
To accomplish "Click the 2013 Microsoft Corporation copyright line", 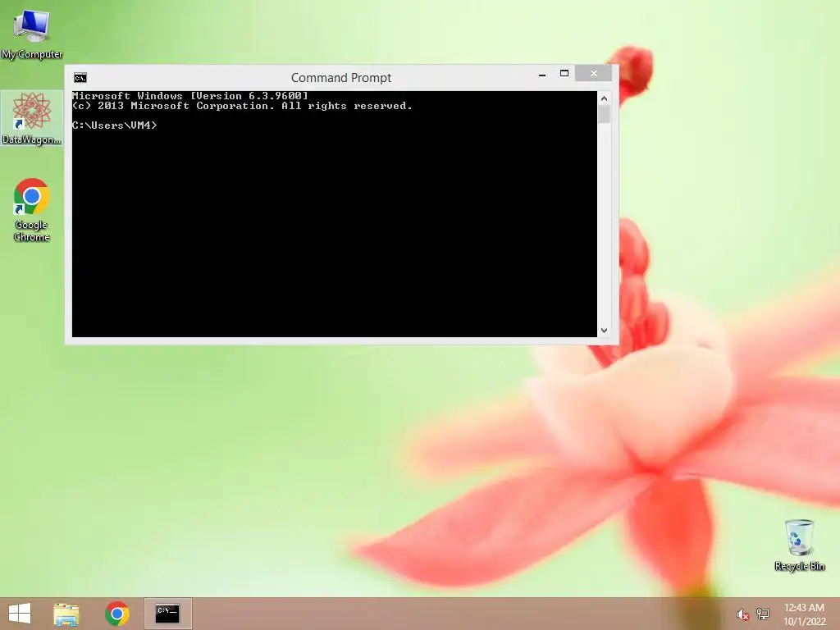I will (242, 106).
